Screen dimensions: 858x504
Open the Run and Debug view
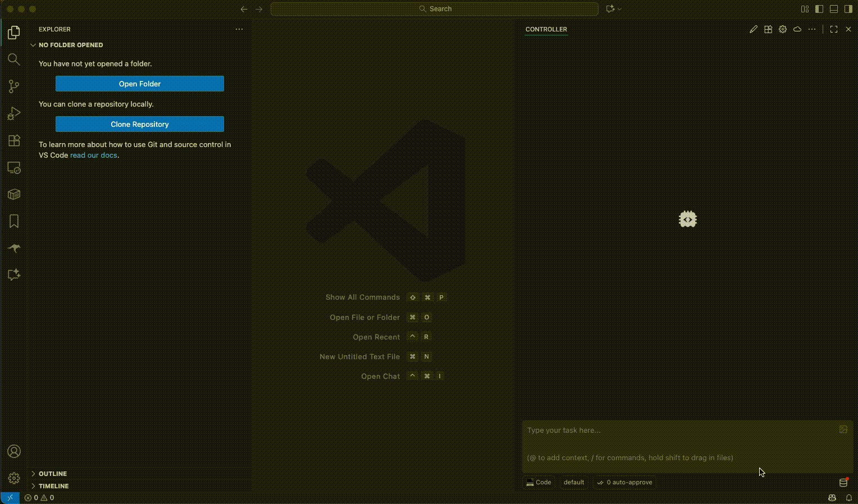14,113
